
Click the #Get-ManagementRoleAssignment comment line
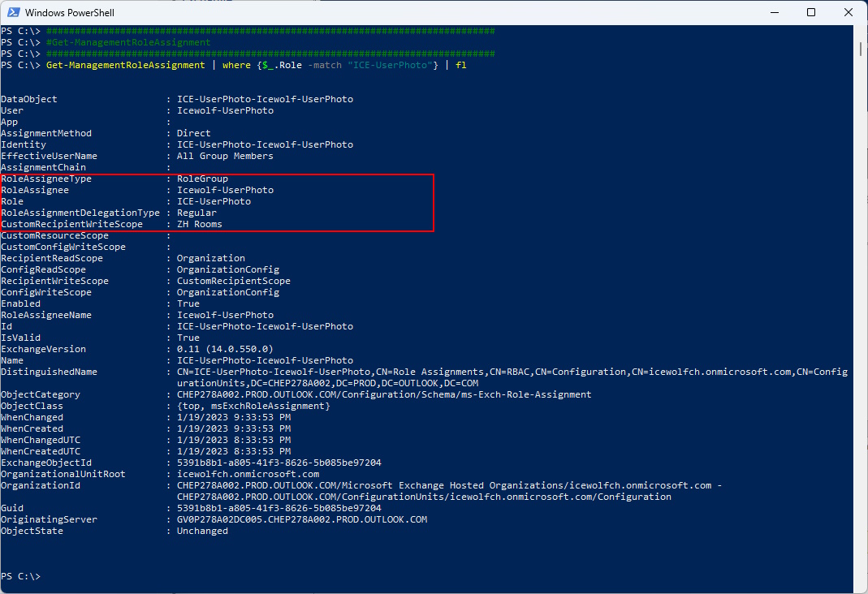click(x=127, y=42)
